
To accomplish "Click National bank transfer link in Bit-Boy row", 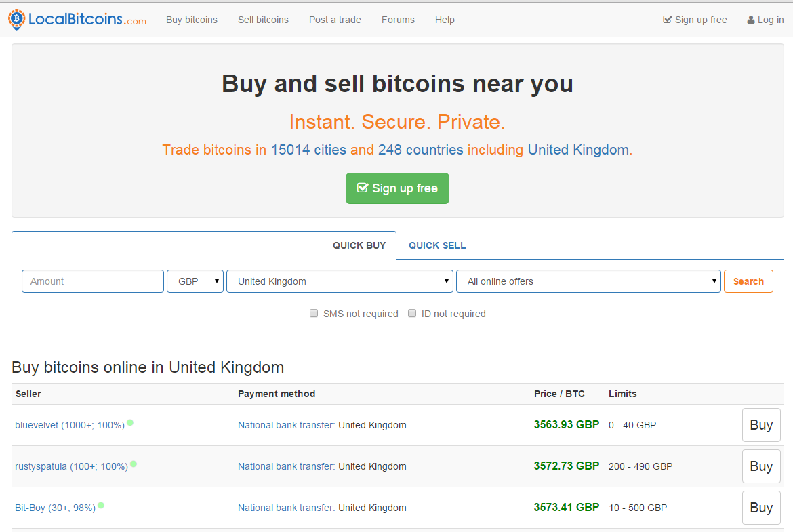I will point(286,508).
